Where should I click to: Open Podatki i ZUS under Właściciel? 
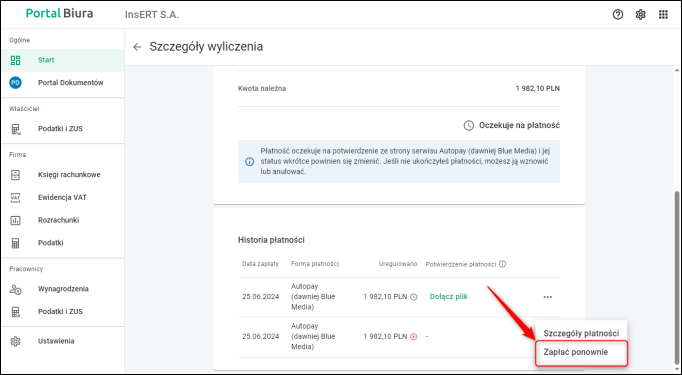click(x=62, y=129)
